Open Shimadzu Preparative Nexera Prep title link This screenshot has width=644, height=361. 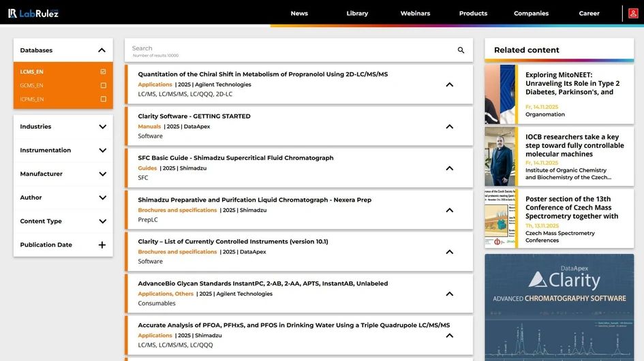point(254,200)
